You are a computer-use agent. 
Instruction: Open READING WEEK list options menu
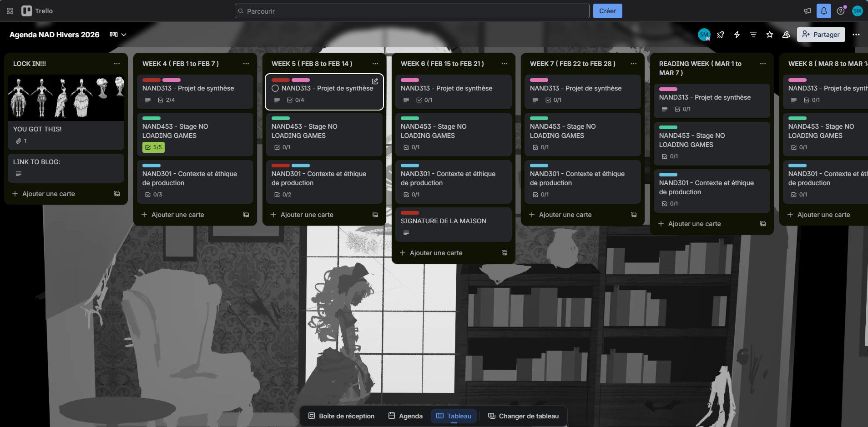(x=762, y=64)
